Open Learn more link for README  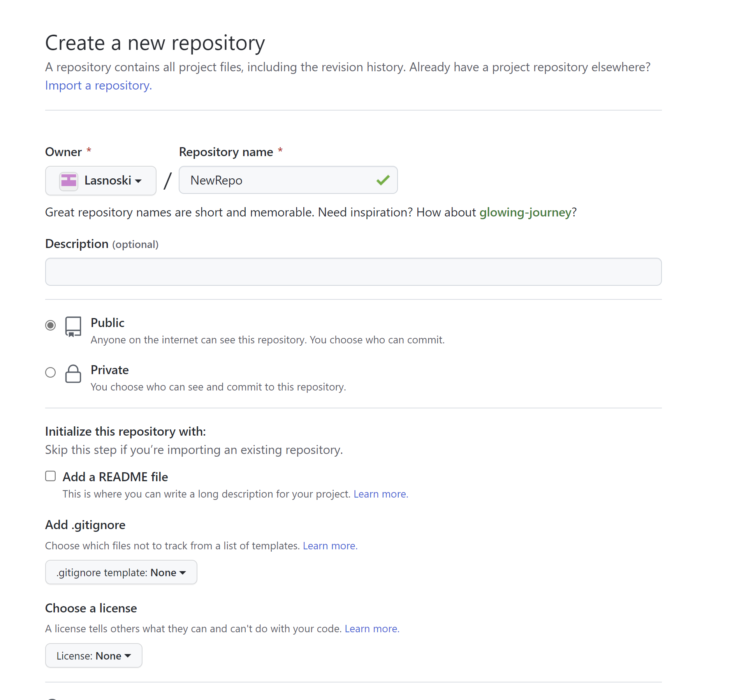pos(380,494)
